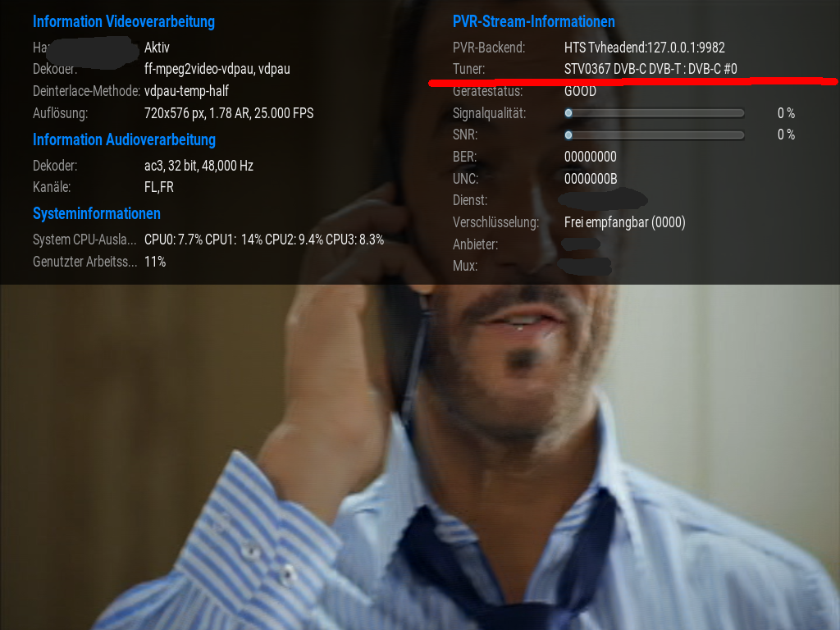This screenshot has height=630, width=840.
Task: Click the 'Verschlüsselung:' label
Action: click(x=496, y=222)
